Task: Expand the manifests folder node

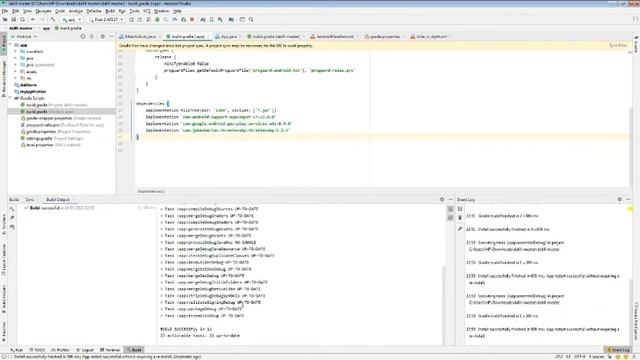Action: pyautogui.click(x=16, y=52)
